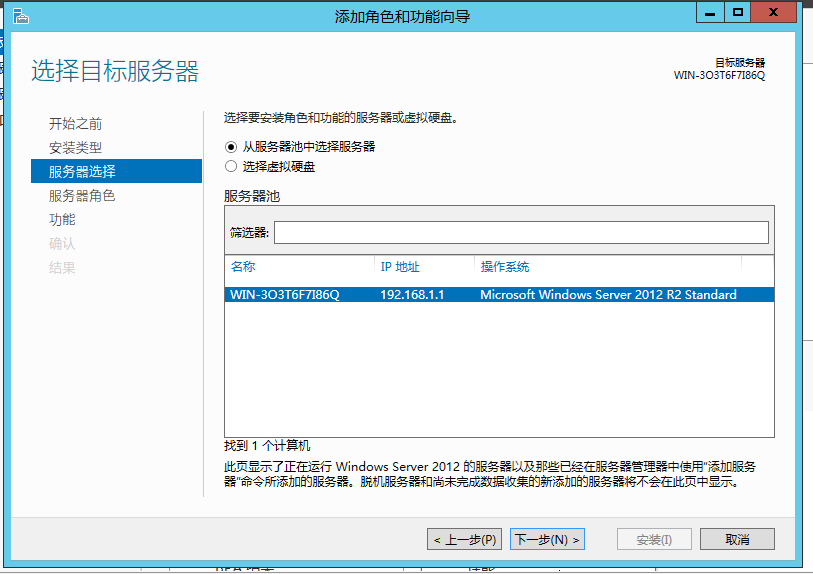The image size is (813, 574).
Task: Select server row WIN-3O3T6F7I86Q
Action: click(x=499, y=295)
